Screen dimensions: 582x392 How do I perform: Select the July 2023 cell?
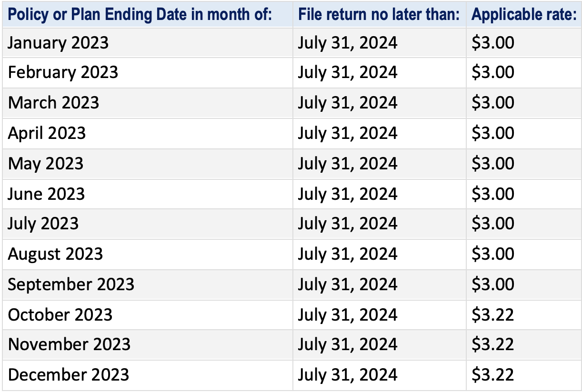[x=43, y=224]
